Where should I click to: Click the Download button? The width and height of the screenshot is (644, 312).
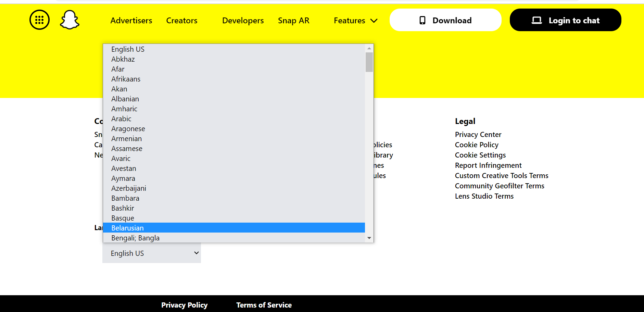pyautogui.click(x=445, y=20)
